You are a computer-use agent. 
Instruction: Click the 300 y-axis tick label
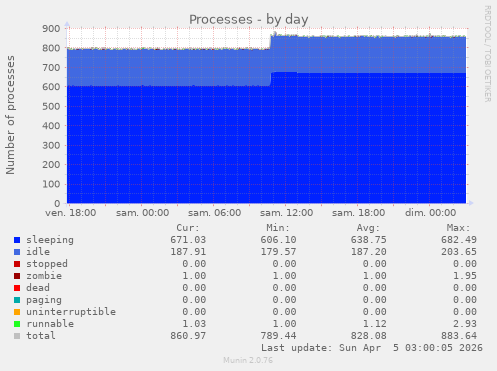click(x=51, y=145)
